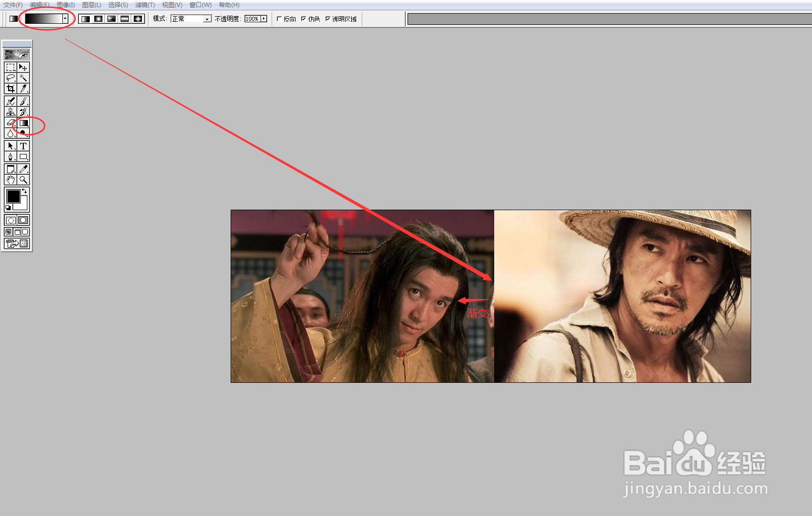Switch to Full Screen mode
812x516 pixels.
[25, 232]
